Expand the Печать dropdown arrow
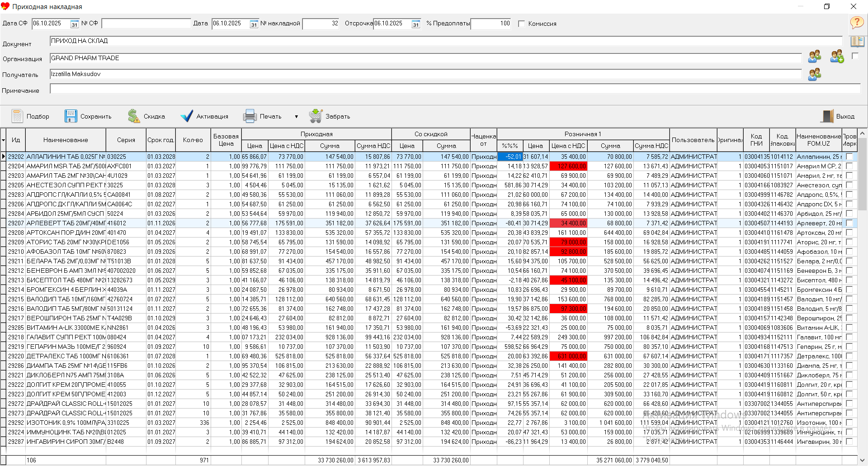Screen dimensions: 868x466 coord(297,117)
